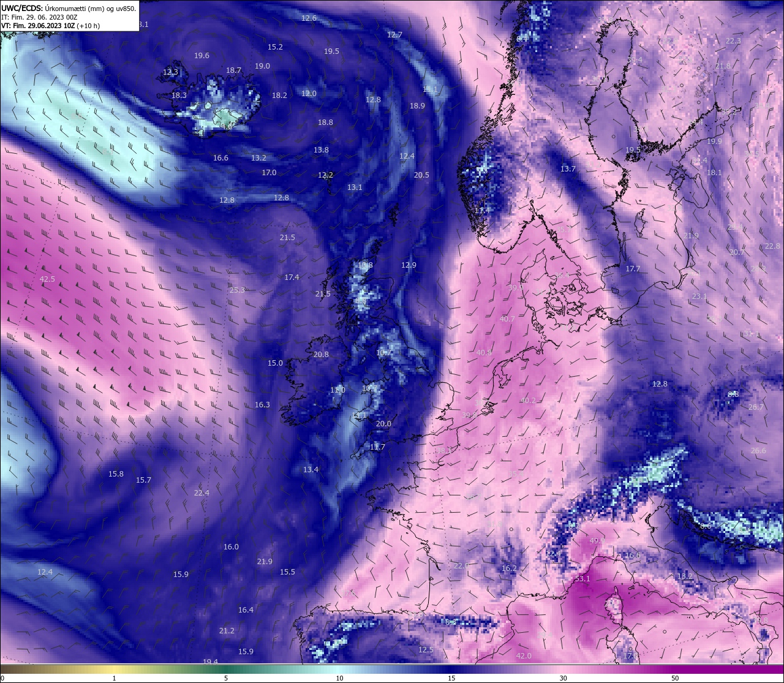Screen dimensions: 784x683
Task: Click the 16.3 value west of Ireland
Action: coord(262,405)
